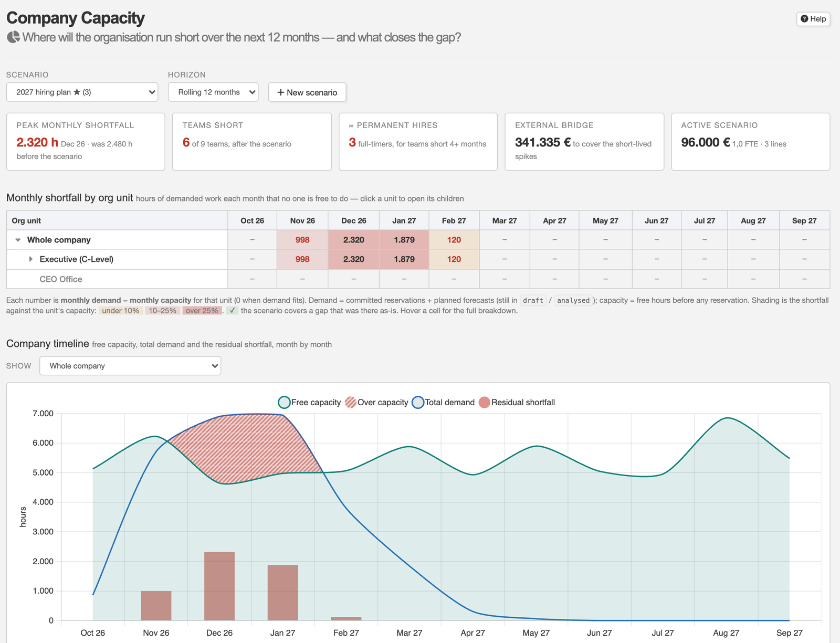840x643 pixels.
Task: Open the Horizon dropdown Rolling 12 months
Action: click(213, 92)
